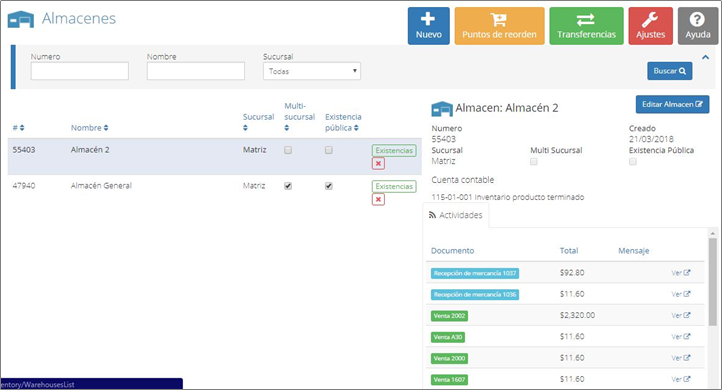Click account 115-01-001 Inventario producto terminado

[x=507, y=197]
